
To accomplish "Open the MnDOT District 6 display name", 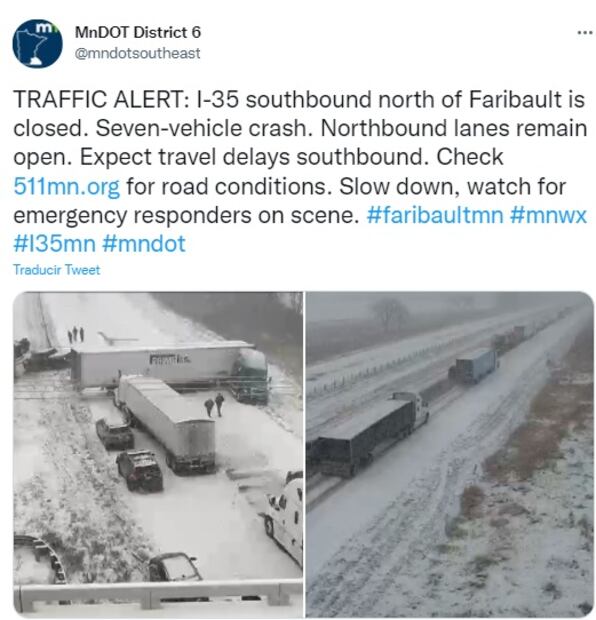I will [x=138, y=32].
